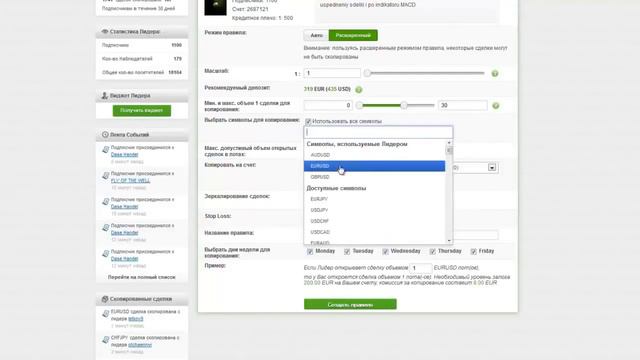Select the Расширенный rule mode
Image resolution: width=640 pixels, height=360 pixels.
(x=353, y=36)
